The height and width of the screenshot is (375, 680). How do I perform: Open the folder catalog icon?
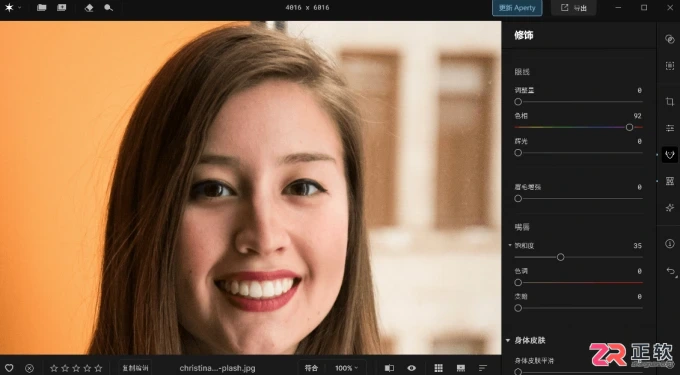42,7
